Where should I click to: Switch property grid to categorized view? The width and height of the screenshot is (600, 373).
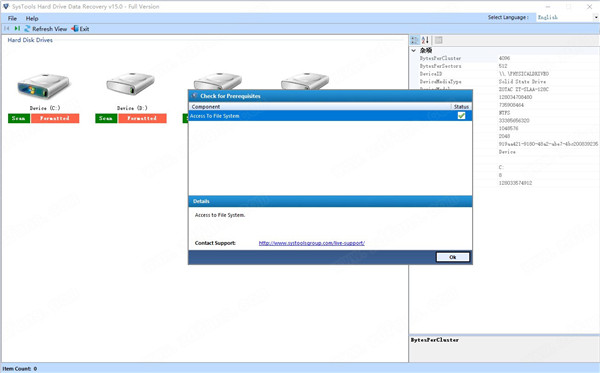414,40
